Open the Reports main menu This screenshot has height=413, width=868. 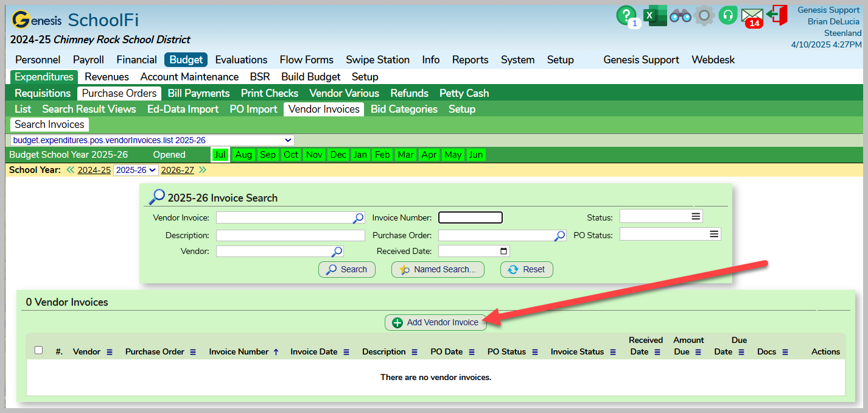pyautogui.click(x=470, y=60)
